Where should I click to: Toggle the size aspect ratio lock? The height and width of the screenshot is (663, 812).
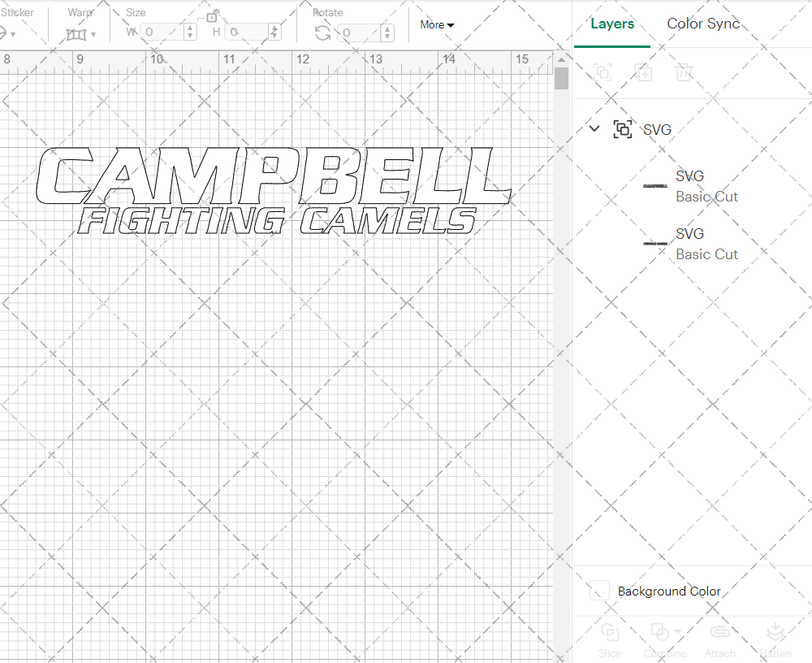[x=213, y=16]
